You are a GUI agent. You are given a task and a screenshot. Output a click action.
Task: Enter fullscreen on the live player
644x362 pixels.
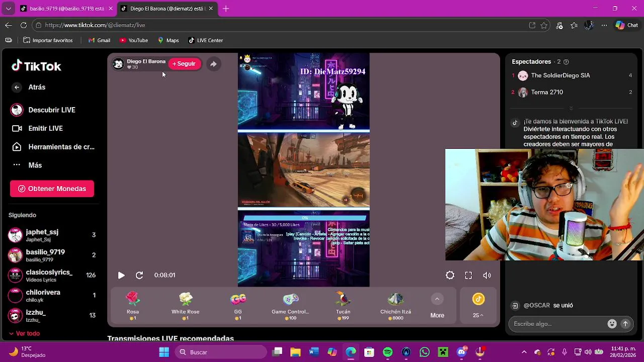pos(468,276)
